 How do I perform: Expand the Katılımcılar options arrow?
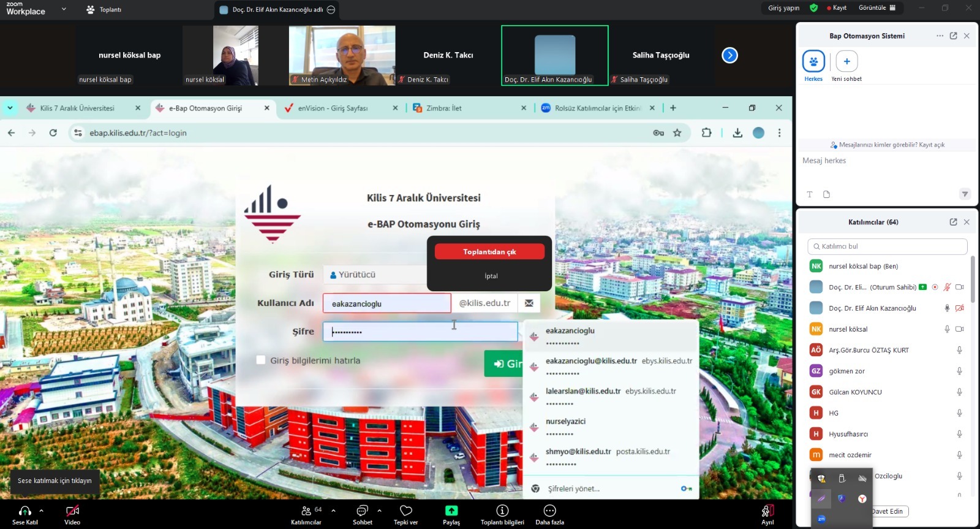point(333,510)
